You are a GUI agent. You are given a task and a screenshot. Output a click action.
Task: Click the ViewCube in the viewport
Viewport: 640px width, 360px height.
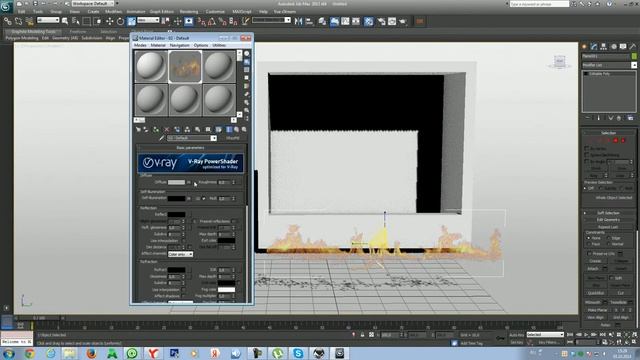pos(560,61)
